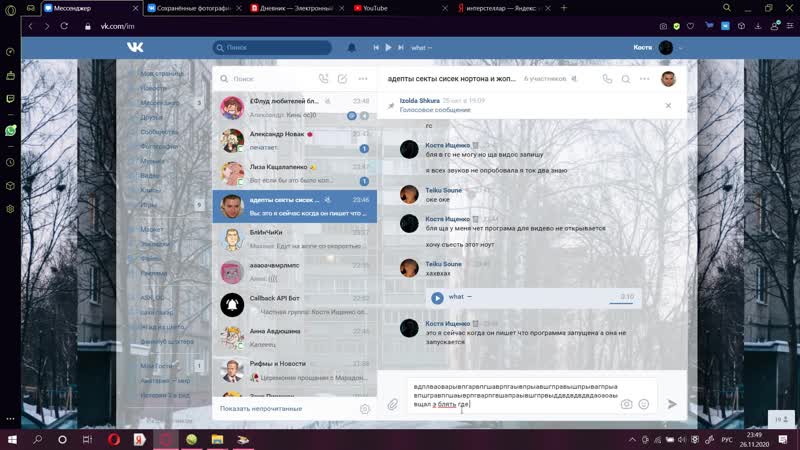
Task: Search within the chat using the magnifier icon
Action: pyautogui.click(x=626, y=78)
